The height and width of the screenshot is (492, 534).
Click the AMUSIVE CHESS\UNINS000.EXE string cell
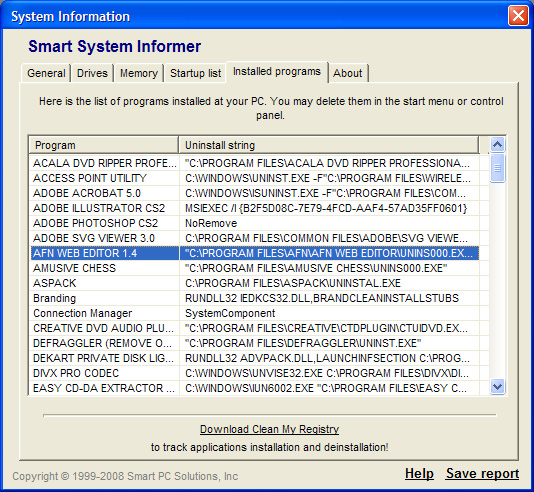coord(329,268)
